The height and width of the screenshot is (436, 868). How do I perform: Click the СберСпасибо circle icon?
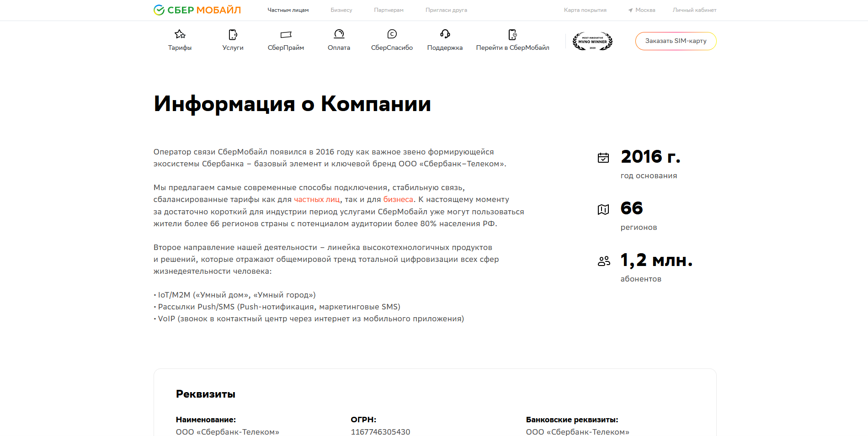click(x=392, y=34)
